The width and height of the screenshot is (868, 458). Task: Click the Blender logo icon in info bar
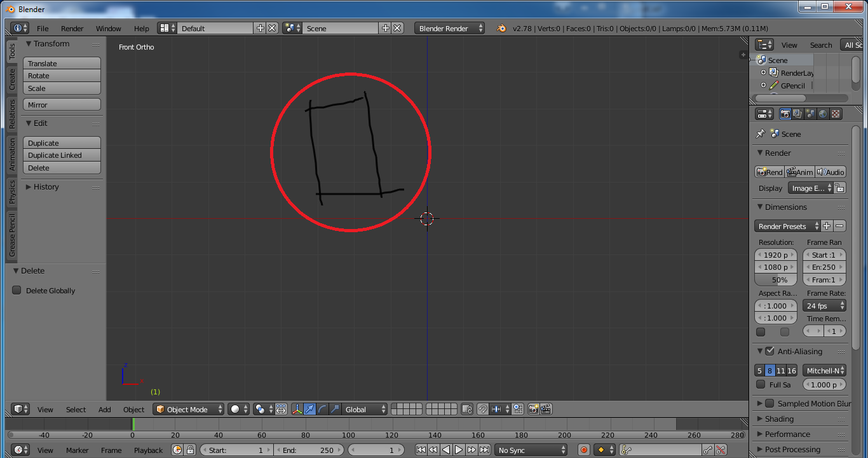pyautogui.click(x=501, y=28)
